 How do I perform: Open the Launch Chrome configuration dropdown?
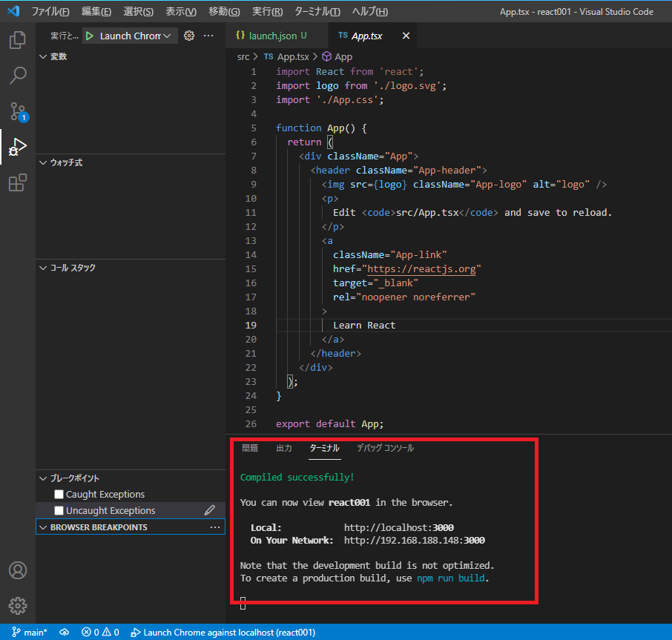(135, 36)
